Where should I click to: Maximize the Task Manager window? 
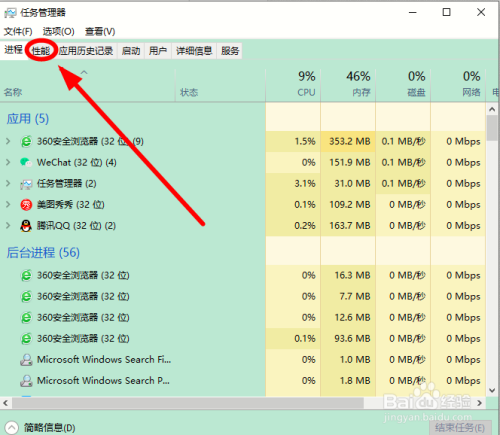tap(446, 12)
